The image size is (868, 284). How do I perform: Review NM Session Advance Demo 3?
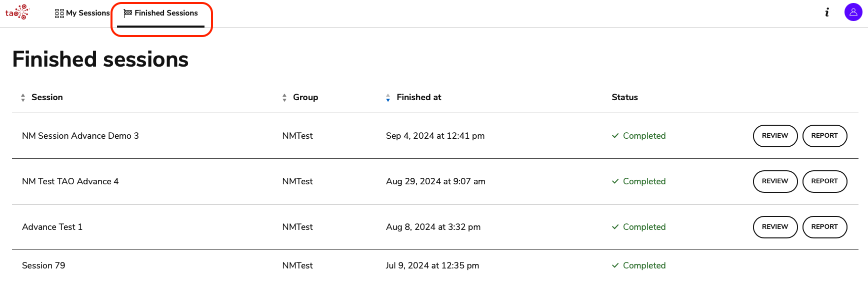click(x=775, y=136)
